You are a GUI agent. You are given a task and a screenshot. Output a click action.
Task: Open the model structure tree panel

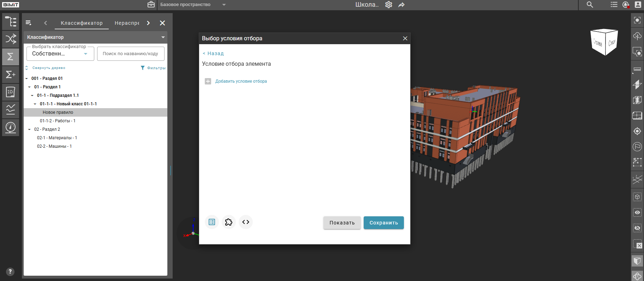pos(11,22)
